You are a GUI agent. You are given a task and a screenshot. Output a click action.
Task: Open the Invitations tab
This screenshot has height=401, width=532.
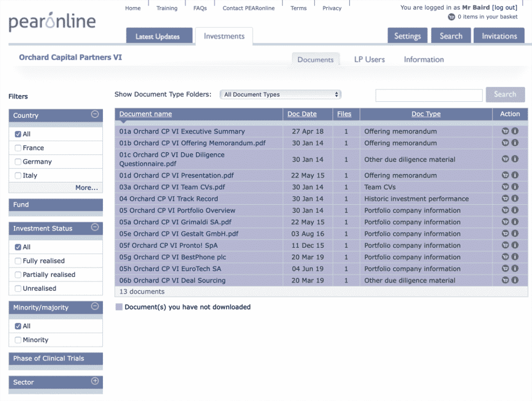[x=499, y=36]
